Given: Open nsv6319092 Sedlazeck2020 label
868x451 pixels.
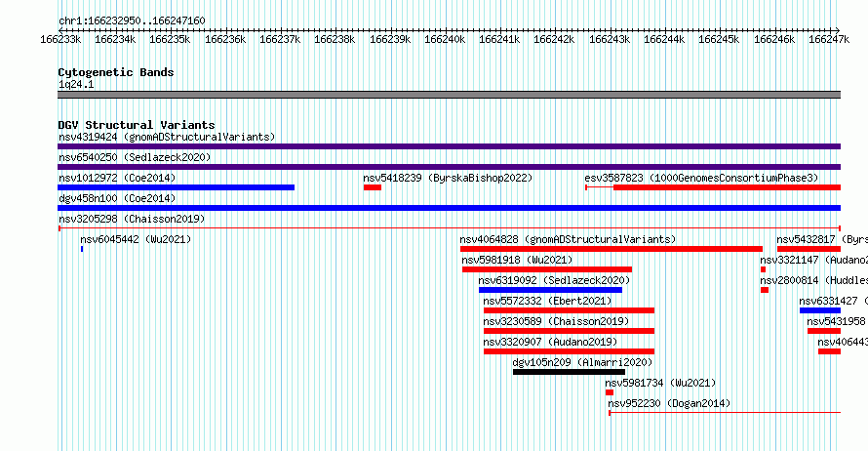Looking at the screenshot, I should click(554, 280).
